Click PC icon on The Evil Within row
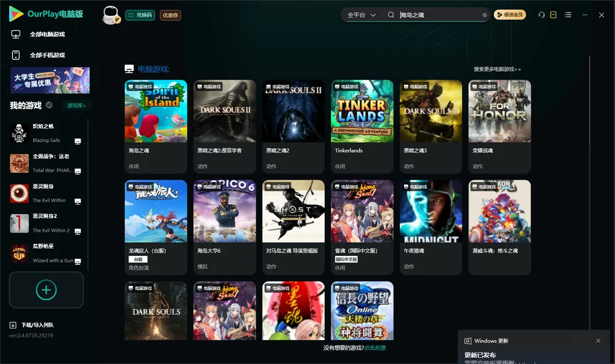 pyautogui.click(x=77, y=202)
